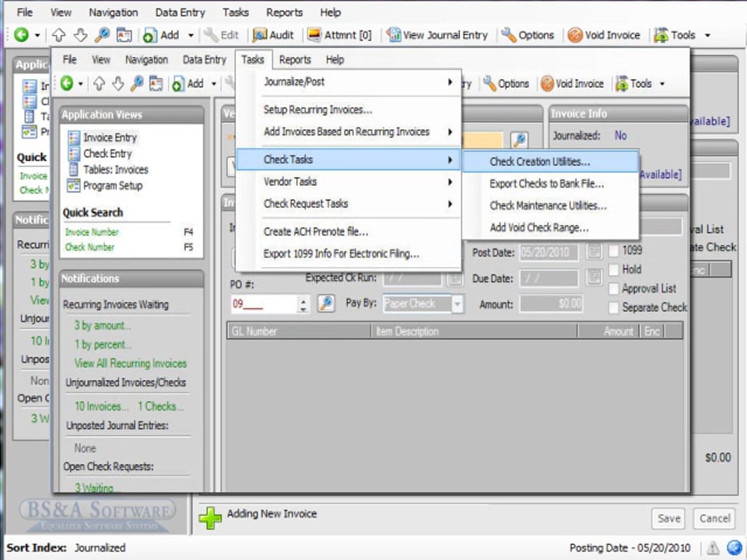Open outer window Reports menu
Image resolution: width=747 pixels, height=560 pixels.
coord(285,12)
